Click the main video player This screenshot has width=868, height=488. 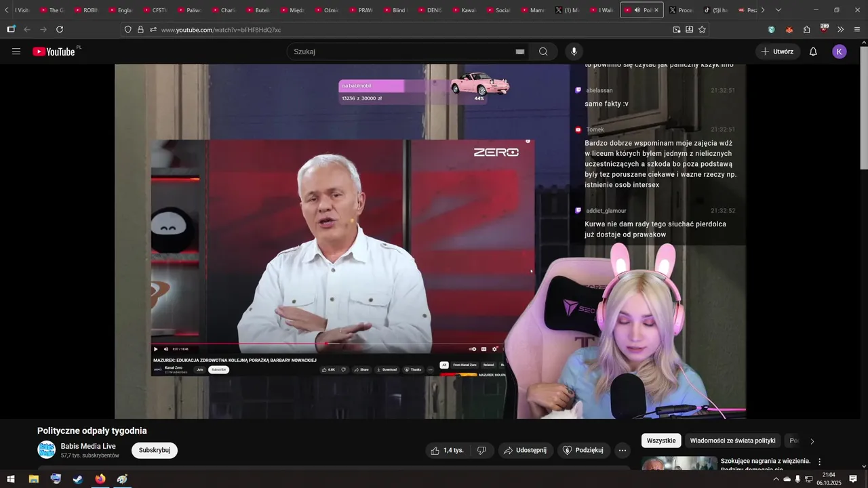point(430,241)
